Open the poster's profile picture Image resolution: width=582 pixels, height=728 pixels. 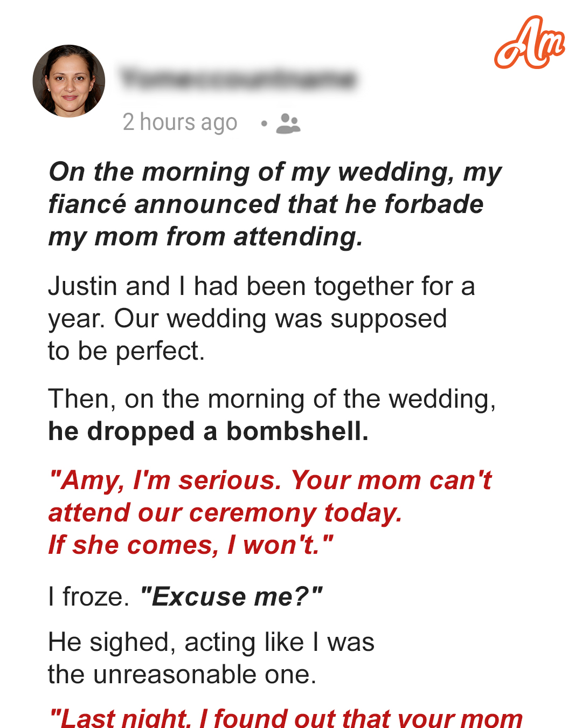pyautogui.click(x=69, y=81)
